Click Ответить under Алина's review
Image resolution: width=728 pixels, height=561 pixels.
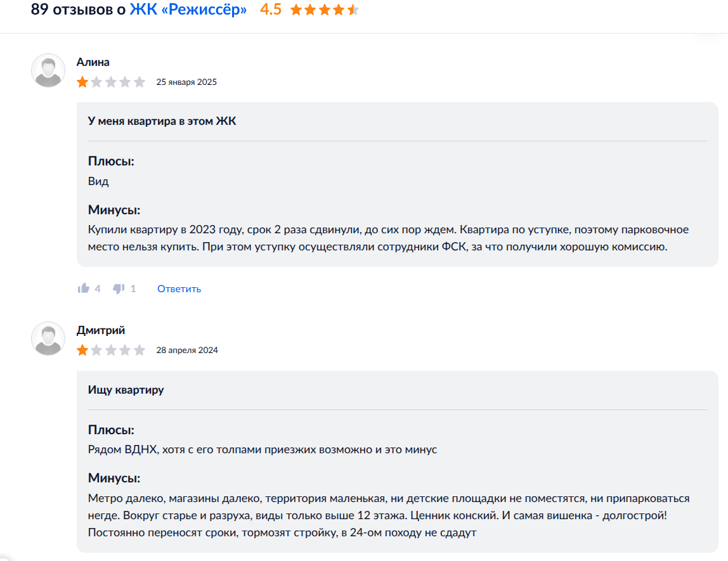(x=179, y=289)
